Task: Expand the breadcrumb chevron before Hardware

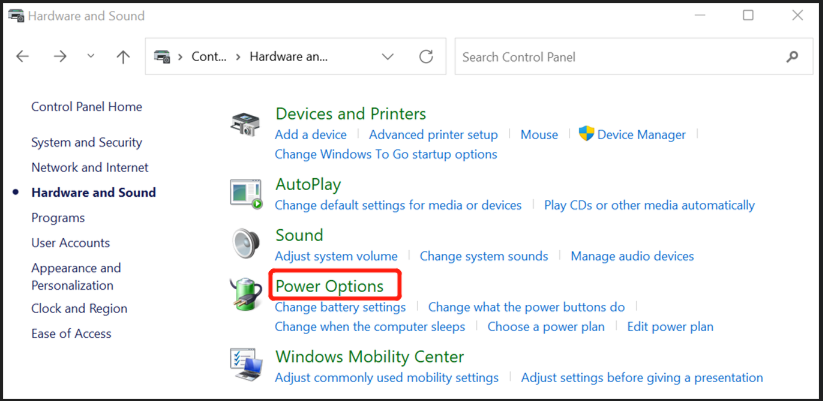Action: tap(239, 57)
